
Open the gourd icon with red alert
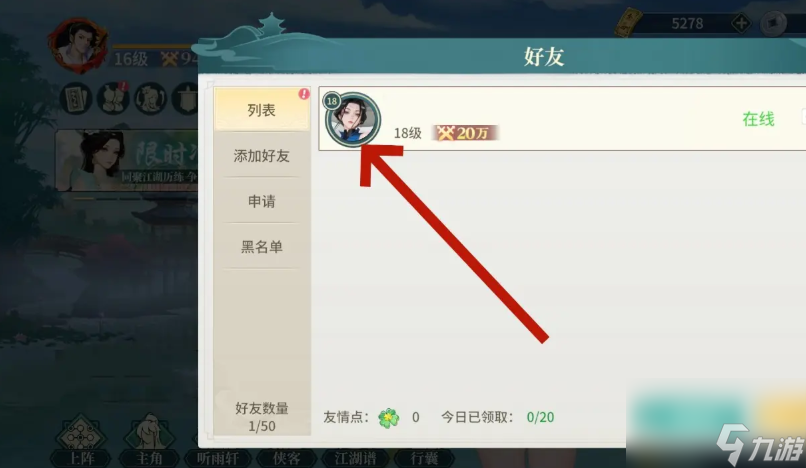coord(113,98)
